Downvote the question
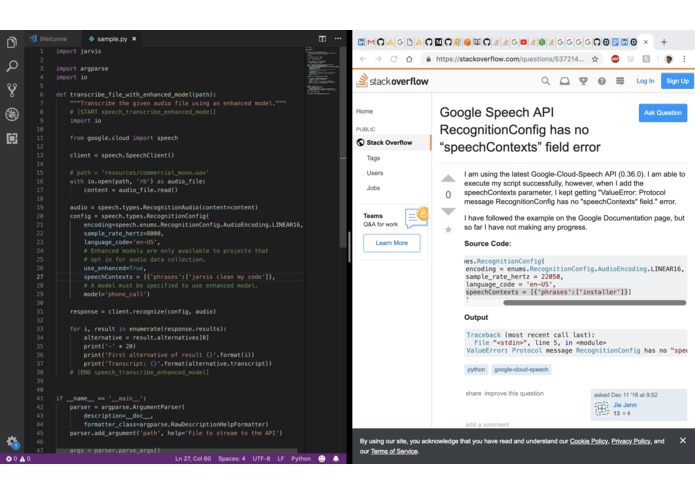 (x=448, y=211)
